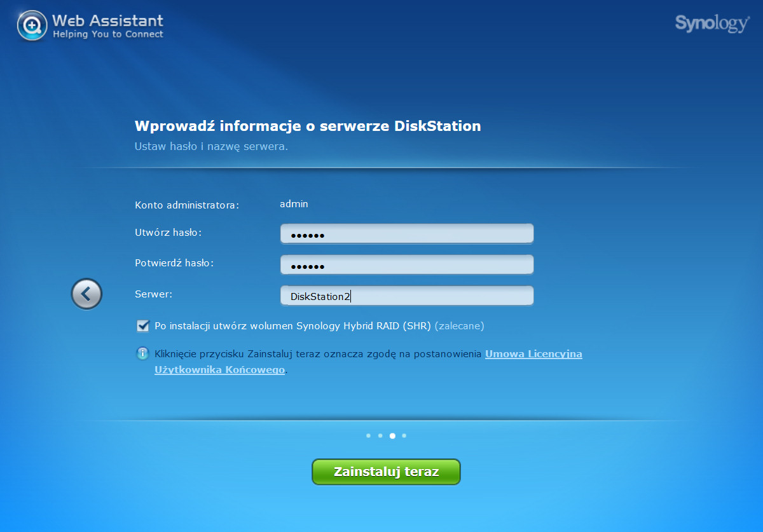Click the Web Assistant magnifier logo icon
The height and width of the screenshot is (532, 763).
(32, 26)
